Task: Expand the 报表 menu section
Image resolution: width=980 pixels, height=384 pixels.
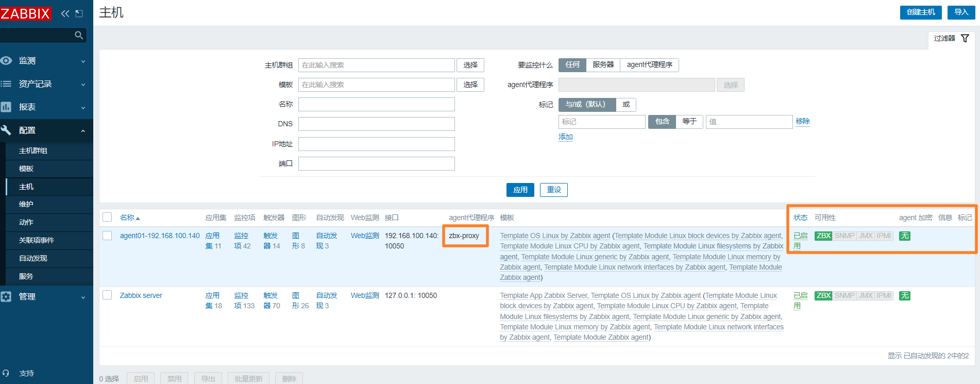Action: 83,107
